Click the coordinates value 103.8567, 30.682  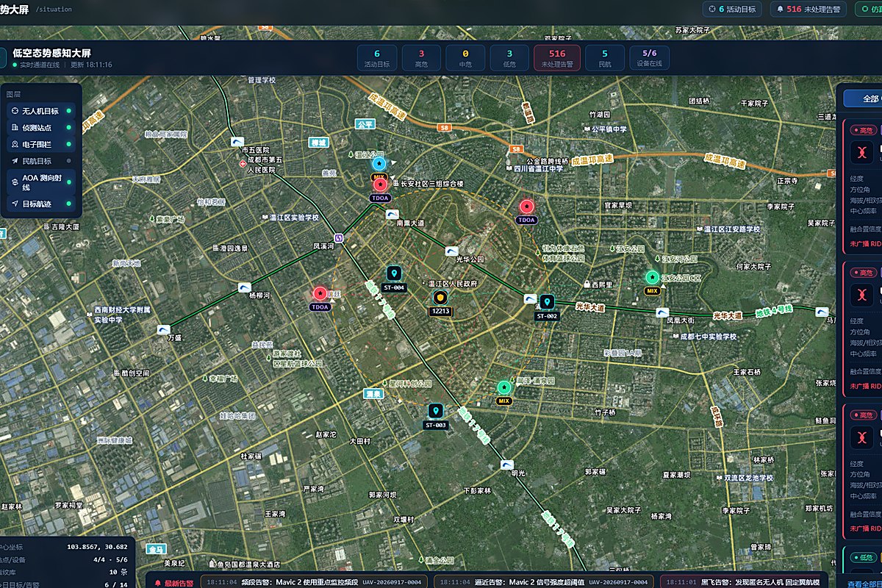97,547
